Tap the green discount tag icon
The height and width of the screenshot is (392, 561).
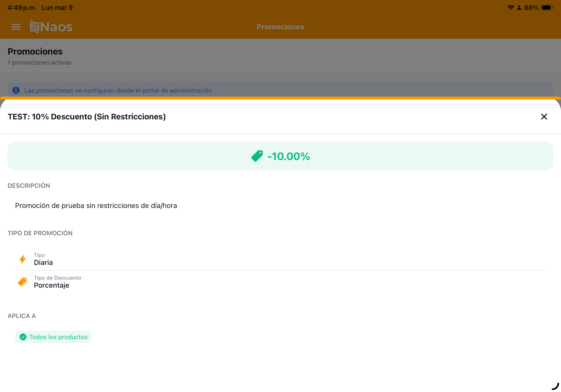coord(257,156)
